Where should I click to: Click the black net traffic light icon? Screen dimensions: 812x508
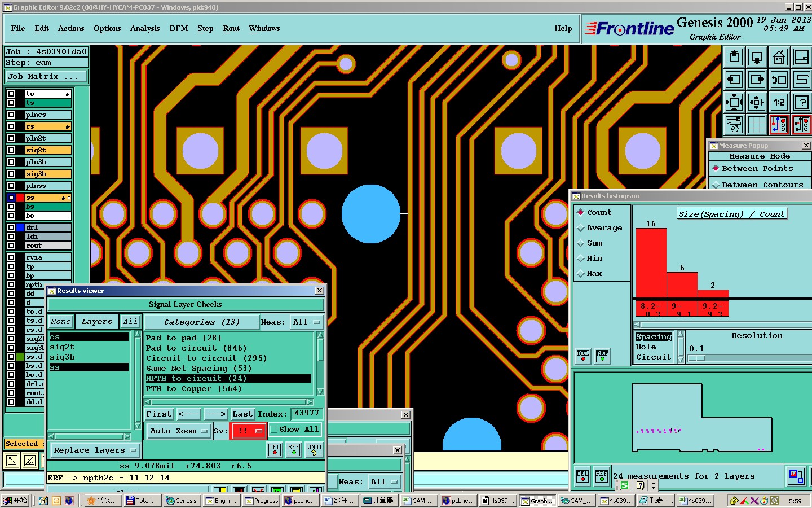(x=802, y=125)
